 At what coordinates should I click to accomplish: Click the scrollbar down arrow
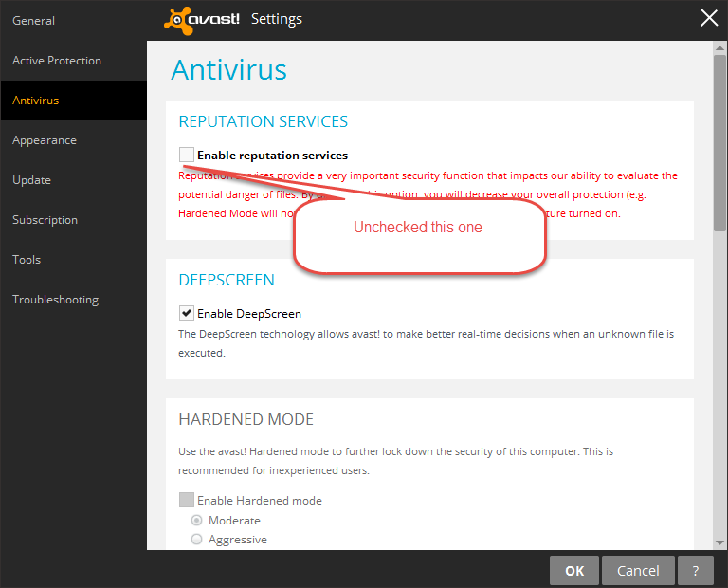point(719,542)
